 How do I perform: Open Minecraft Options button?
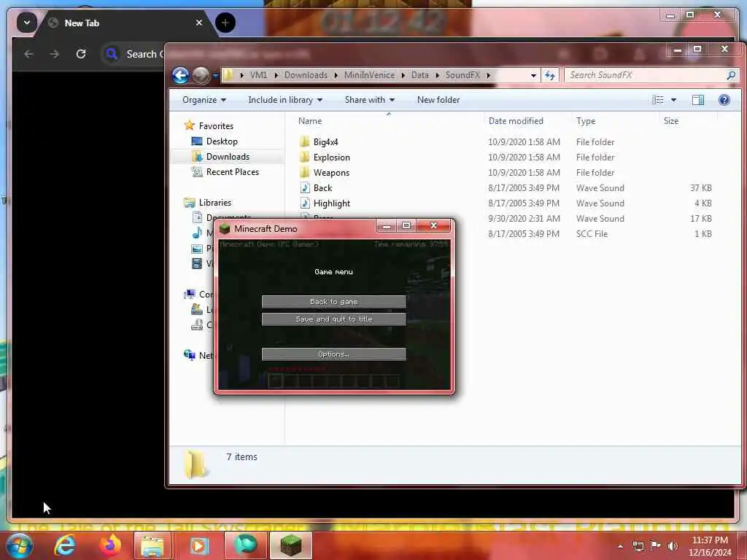(x=333, y=354)
